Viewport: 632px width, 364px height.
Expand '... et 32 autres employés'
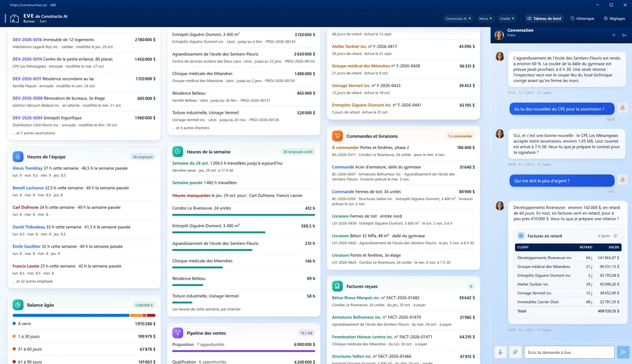(33, 281)
